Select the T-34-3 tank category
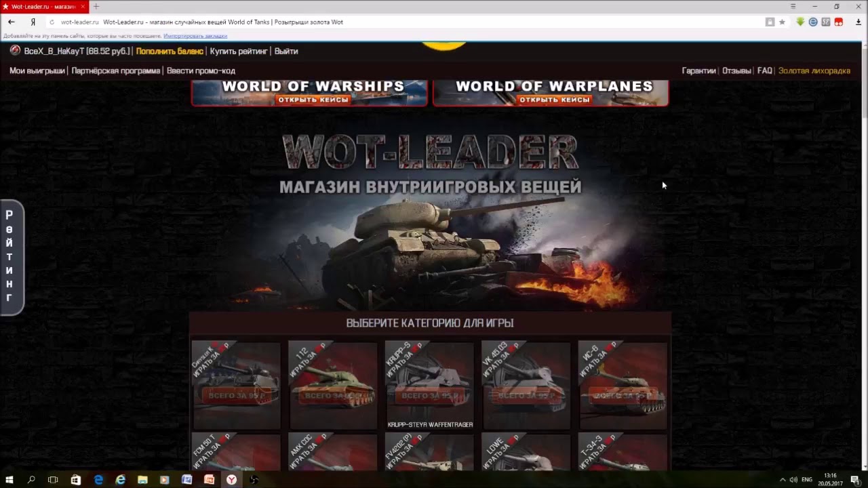Screen dimensions: 868x488 623,452
